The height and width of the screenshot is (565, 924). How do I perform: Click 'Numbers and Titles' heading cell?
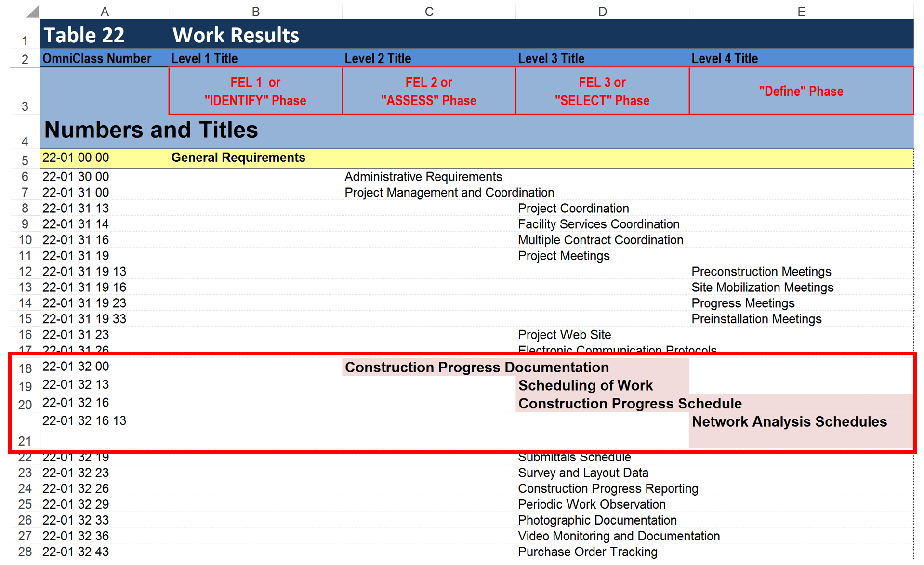[x=151, y=130]
